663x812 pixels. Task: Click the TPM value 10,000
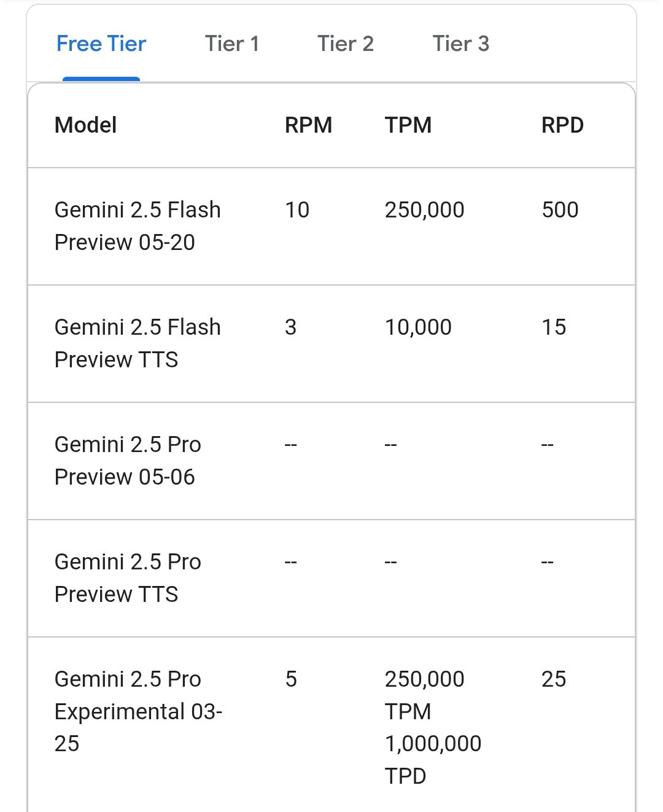click(x=418, y=327)
